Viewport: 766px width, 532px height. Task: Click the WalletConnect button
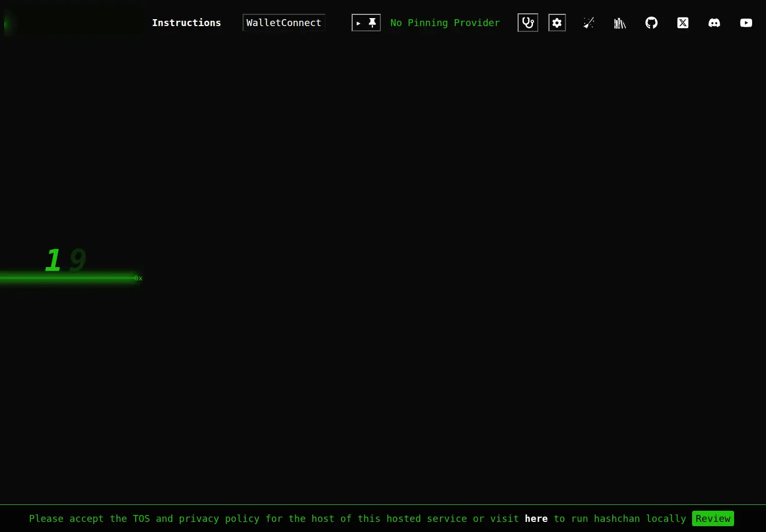(x=284, y=23)
